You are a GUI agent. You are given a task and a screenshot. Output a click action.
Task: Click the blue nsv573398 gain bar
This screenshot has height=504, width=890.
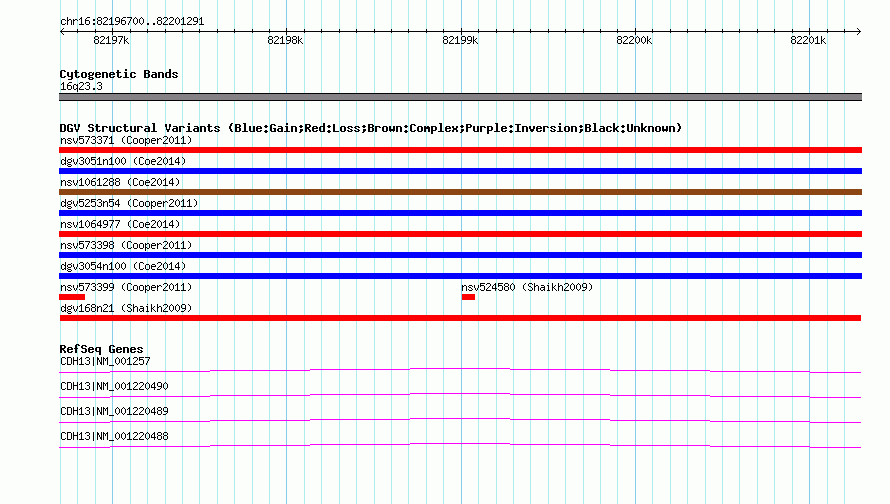coord(460,255)
